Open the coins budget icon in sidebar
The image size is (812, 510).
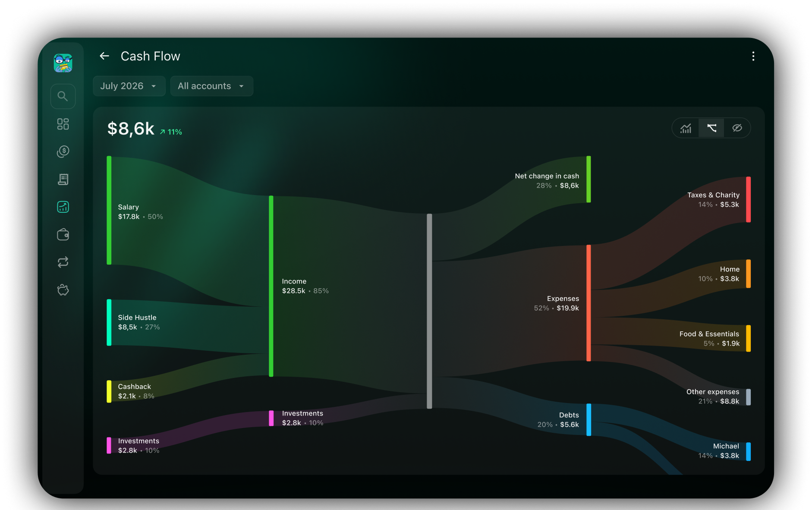(x=63, y=151)
